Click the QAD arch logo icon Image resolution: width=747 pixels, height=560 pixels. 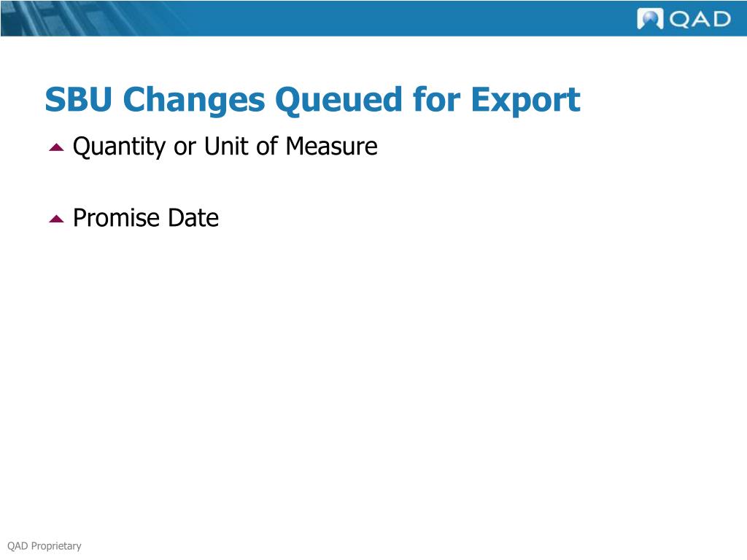650,19
